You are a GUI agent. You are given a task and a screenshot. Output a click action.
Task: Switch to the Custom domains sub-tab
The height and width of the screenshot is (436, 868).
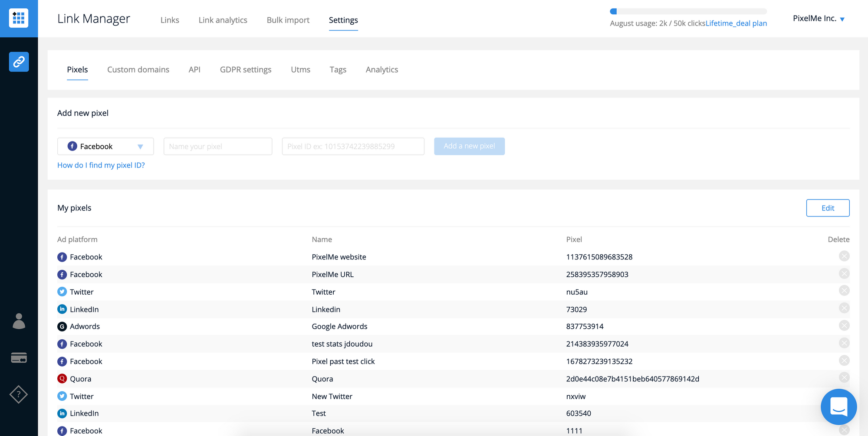coord(138,69)
